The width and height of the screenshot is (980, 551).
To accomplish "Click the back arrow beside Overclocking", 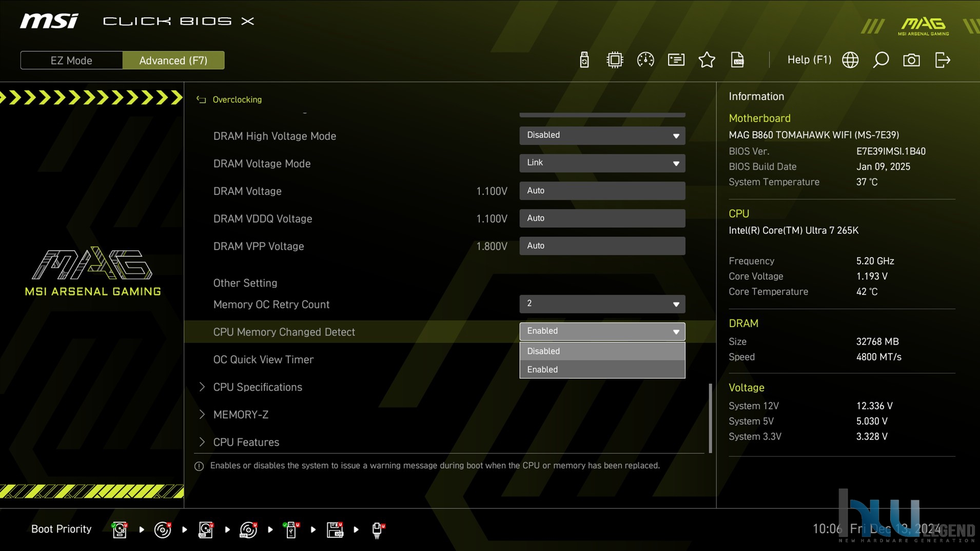I will click(201, 100).
